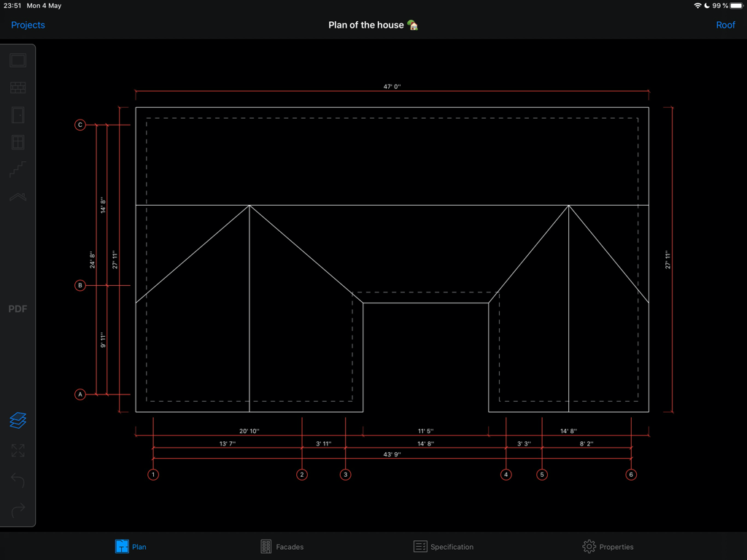747x560 pixels.
Task: Choose the window tool
Action: [x=18, y=142]
